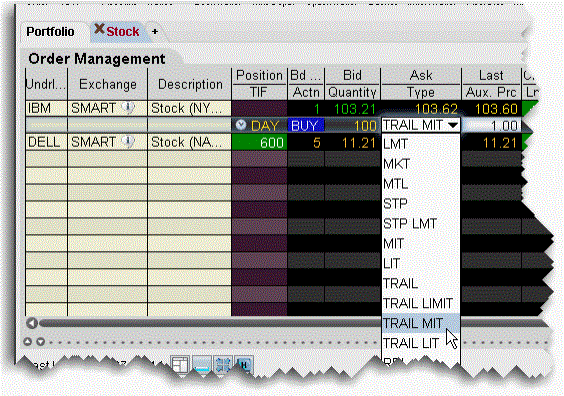Choose LIT from the dropdown list

(x=420, y=264)
